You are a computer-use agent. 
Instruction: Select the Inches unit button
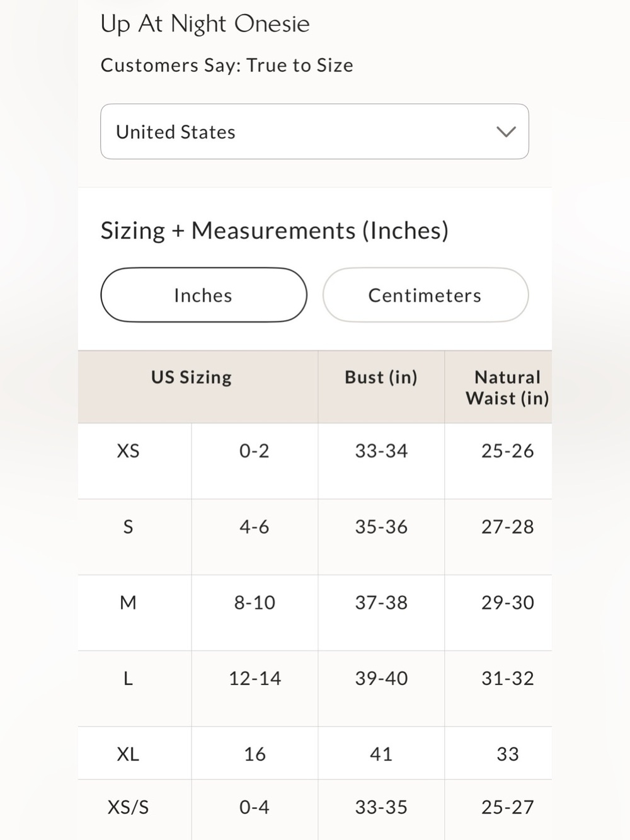click(x=203, y=295)
